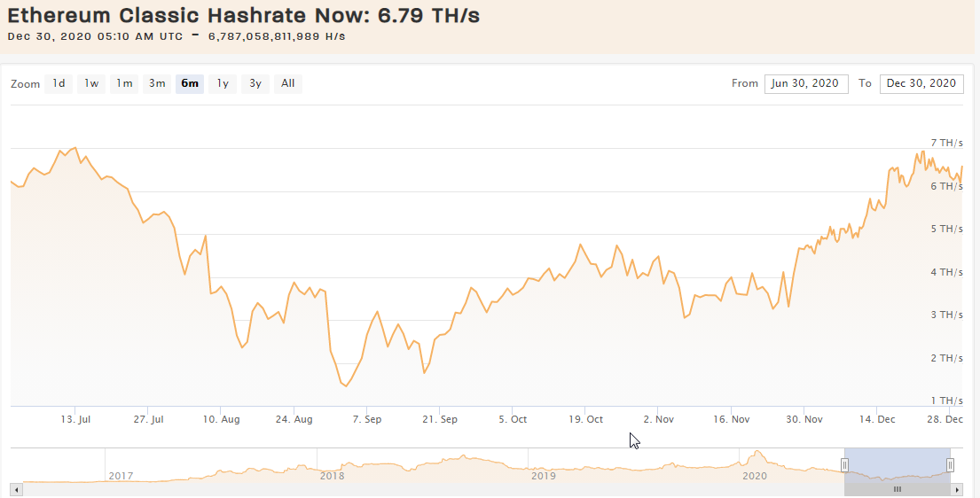Image resolution: width=980 pixels, height=498 pixels.
Task: Grab the left navigator range handle
Action: (844, 465)
